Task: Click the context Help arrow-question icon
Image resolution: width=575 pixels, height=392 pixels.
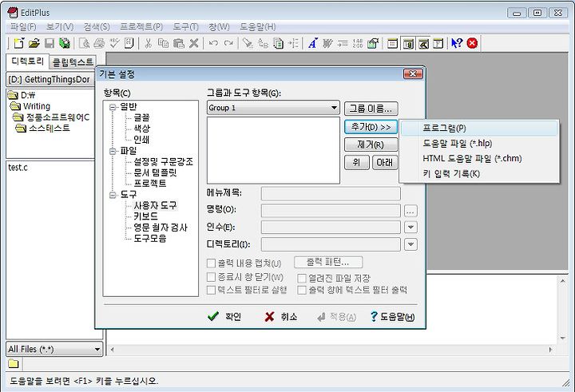Action: [457, 43]
